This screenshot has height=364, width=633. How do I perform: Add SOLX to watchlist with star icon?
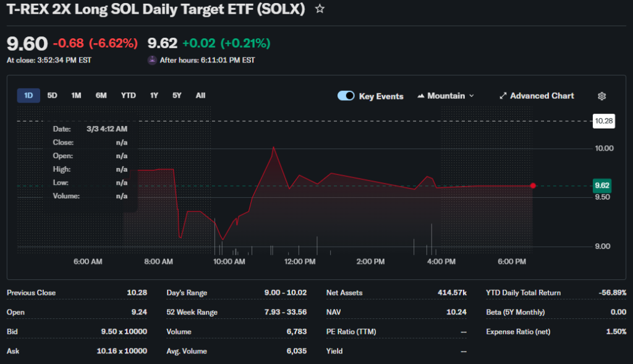coord(320,9)
